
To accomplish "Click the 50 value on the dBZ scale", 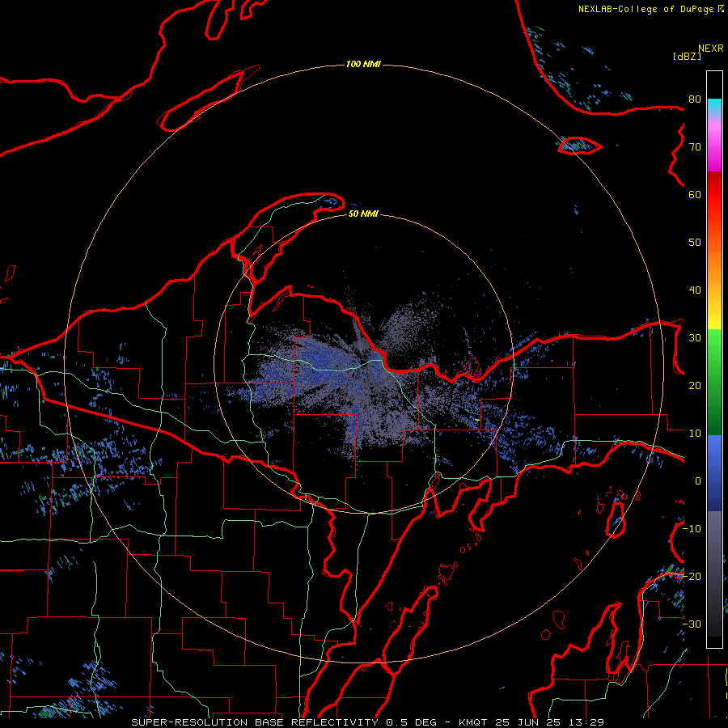I will tap(695, 243).
